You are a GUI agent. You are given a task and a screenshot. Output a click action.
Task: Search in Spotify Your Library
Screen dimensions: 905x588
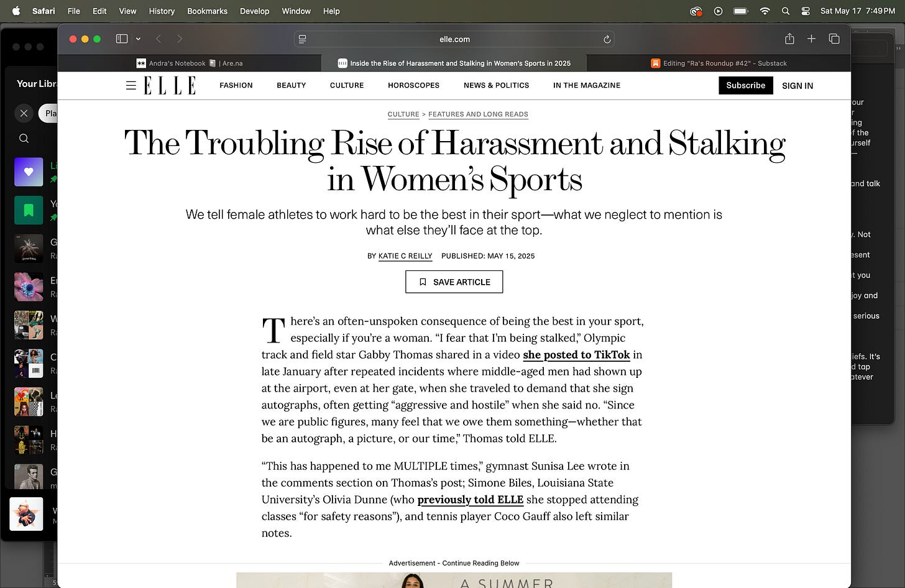[24, 139]
